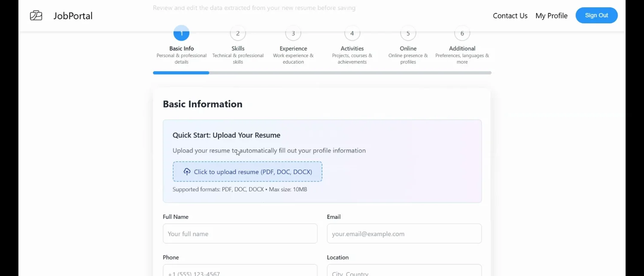Click 'Supported formats: PDF, DOC, DOCX' text
The image size is (644, 276).
218,189
